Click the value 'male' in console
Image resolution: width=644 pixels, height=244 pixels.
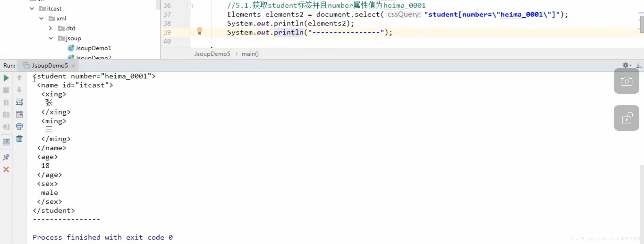[x=50, y=193]
